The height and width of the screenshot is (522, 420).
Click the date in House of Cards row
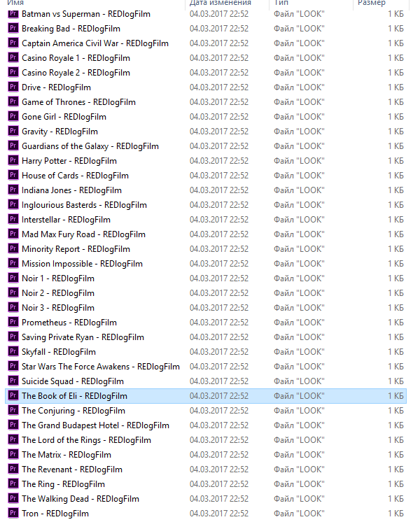tap(219, 176)
